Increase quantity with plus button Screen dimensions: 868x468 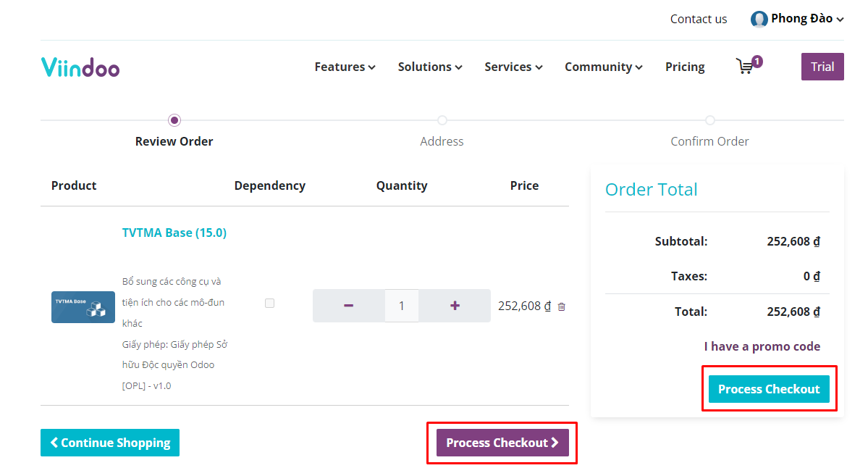point(455,306)
